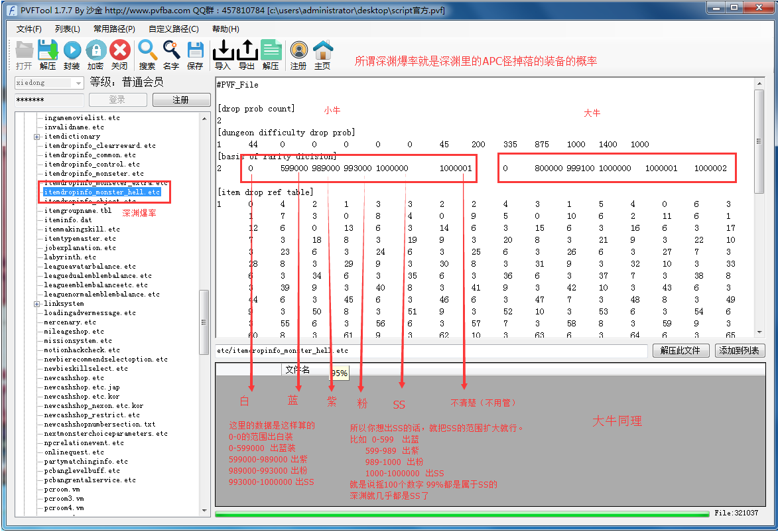Click the 名字 (name) search icon
Image resolution: width=778 pixels, height=532 pixels.
171,54
